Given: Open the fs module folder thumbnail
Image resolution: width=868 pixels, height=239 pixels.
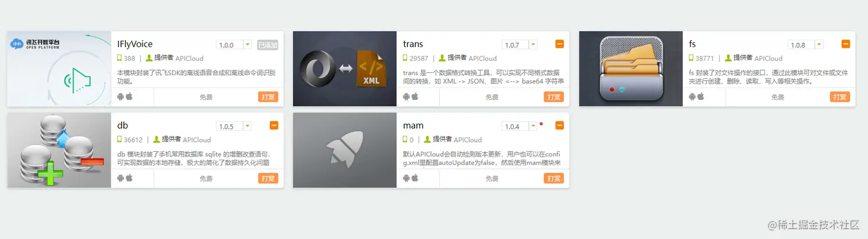Looking at the screenshot, I should pos(631,69).
